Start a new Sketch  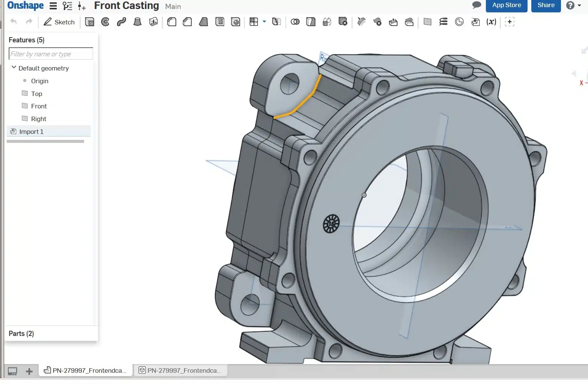[59, 22]
